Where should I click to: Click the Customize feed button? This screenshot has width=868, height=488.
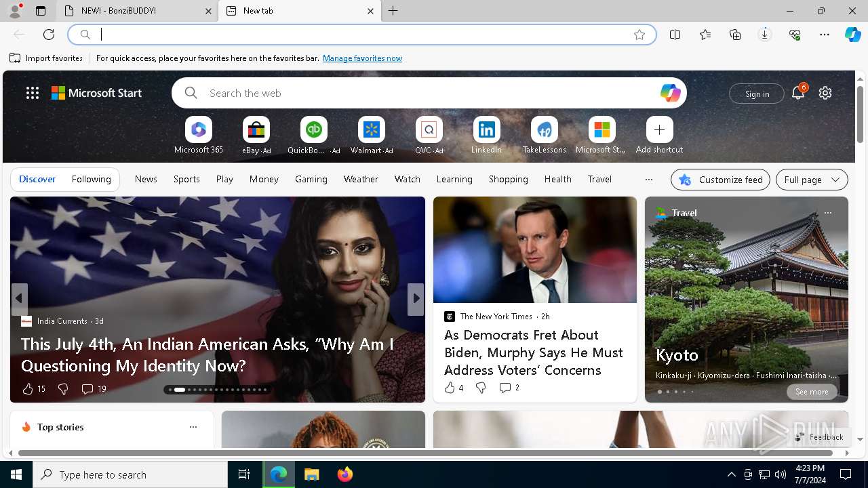pos(720,180)
